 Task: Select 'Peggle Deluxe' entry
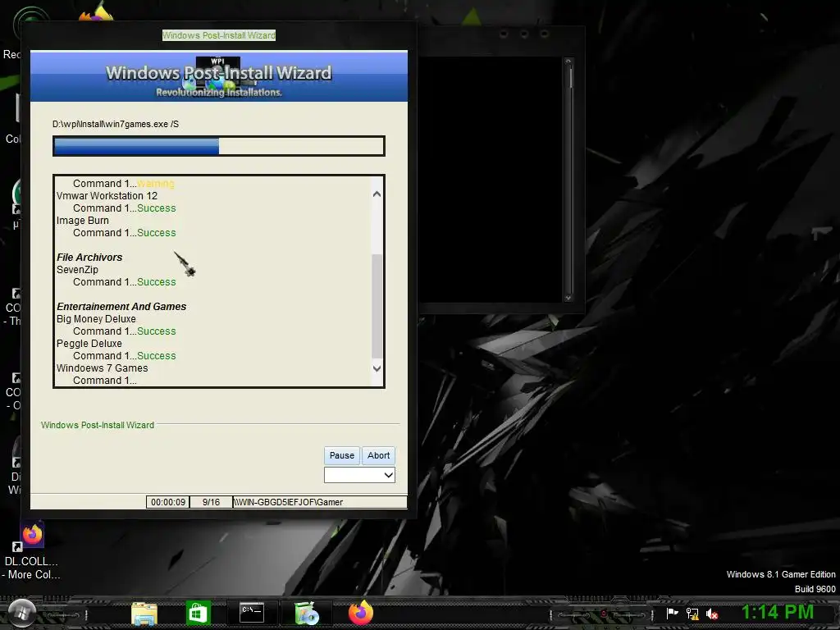[89, 344]
